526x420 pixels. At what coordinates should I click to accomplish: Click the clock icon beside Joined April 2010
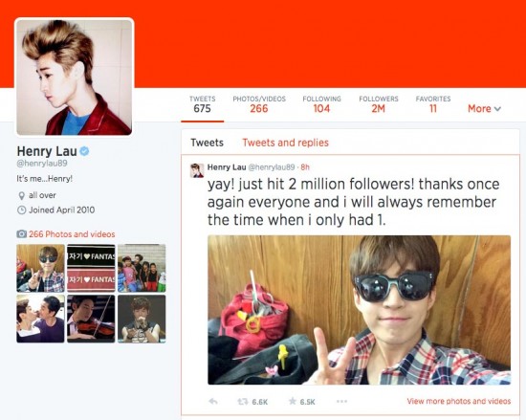(21, 210)
